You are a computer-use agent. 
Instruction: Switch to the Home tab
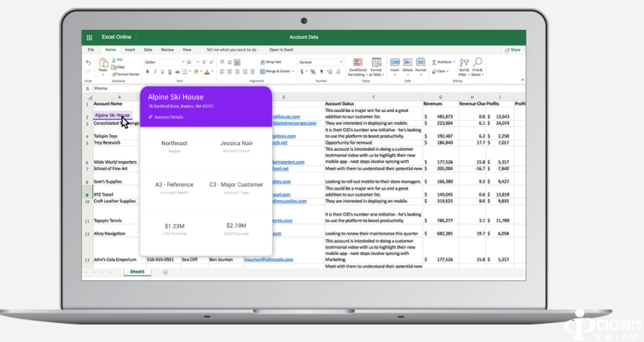(x=110, y=50)
